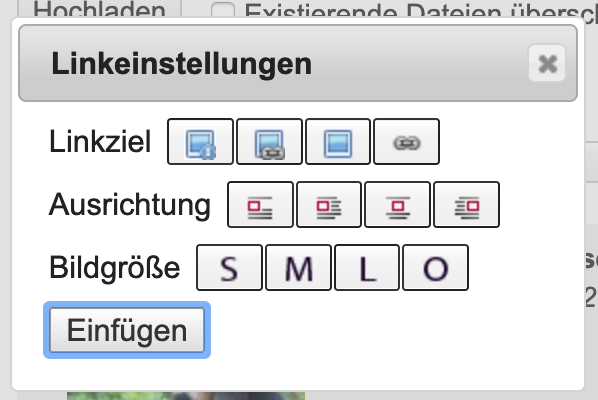Select link target: show only the link
Screen dimensions: 598x400
click(407, 141)
